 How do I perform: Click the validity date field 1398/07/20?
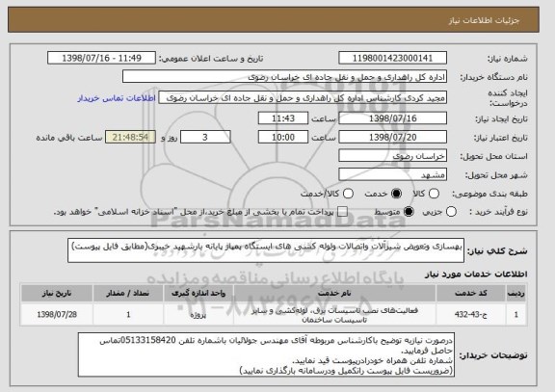(392, 137)
